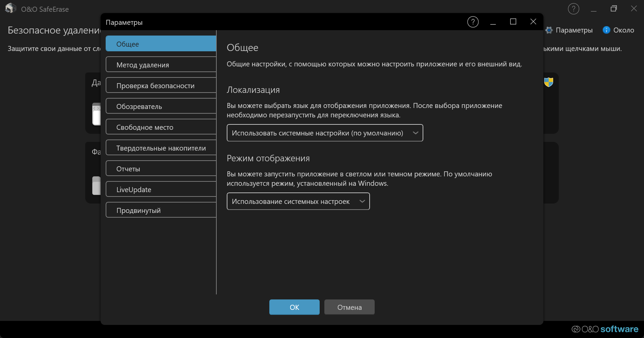This screenshot has height=338, width=644.
Task: Click the Отмена button
Action: pos(349,307)
